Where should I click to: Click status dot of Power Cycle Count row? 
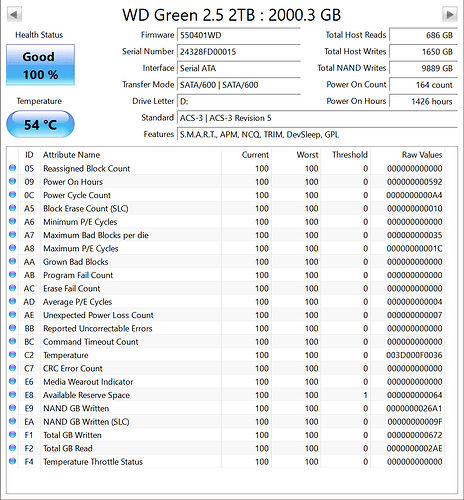point(13,195)
